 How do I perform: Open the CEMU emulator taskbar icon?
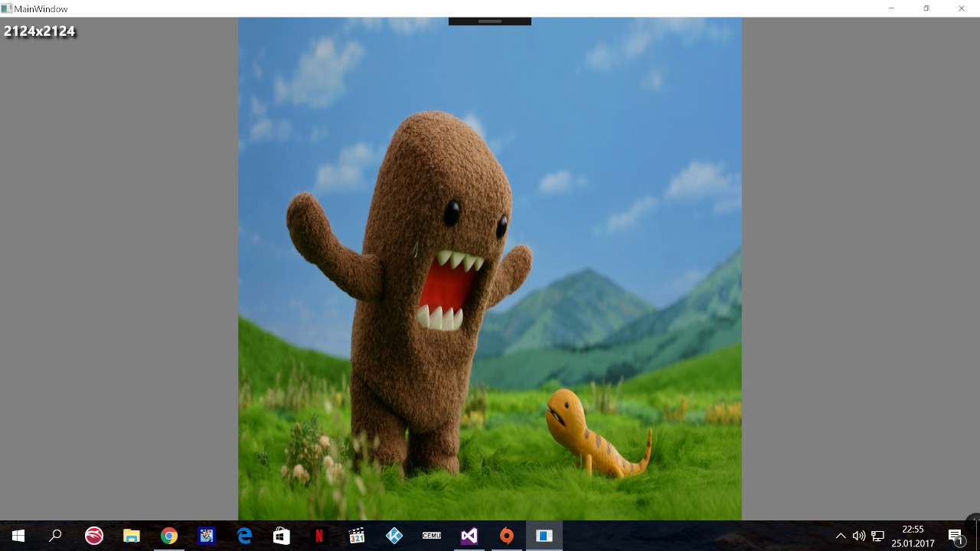432,536
